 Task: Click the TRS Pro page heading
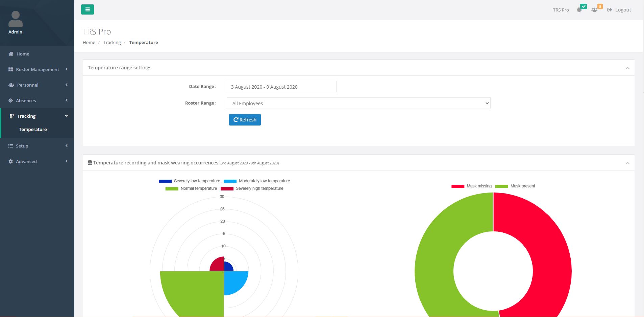[97, 31]
